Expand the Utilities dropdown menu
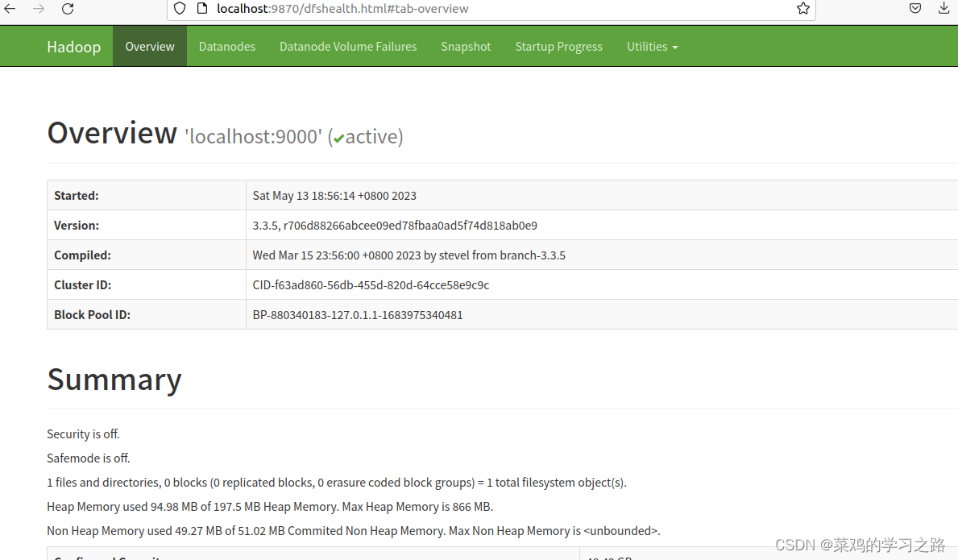Screen dimensions: 958x560 click(x=652, y=47)
